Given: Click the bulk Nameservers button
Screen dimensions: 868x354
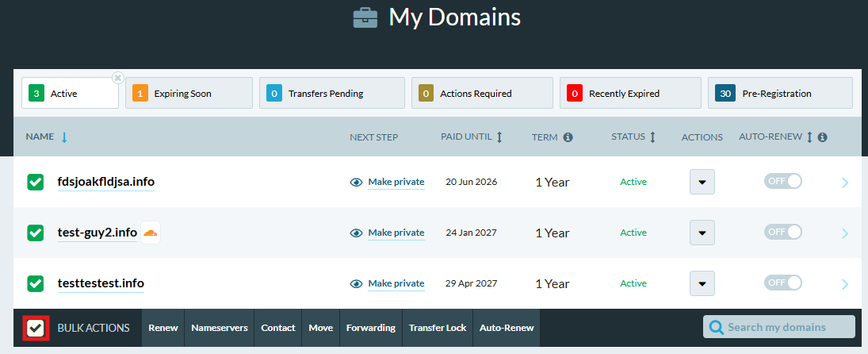Looking at the screenshot, I should 220,328.
